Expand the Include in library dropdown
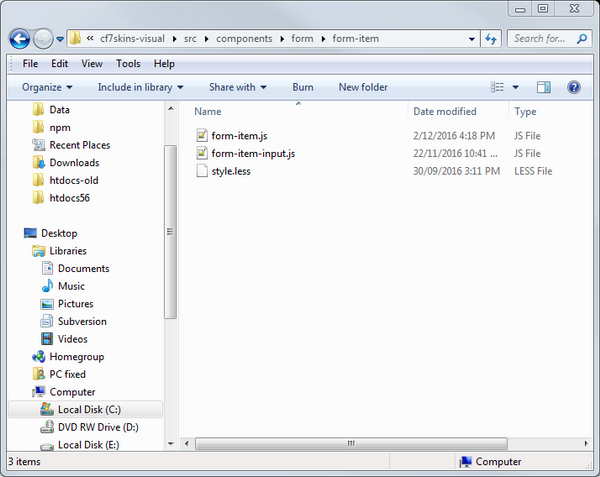 (140, 87)
